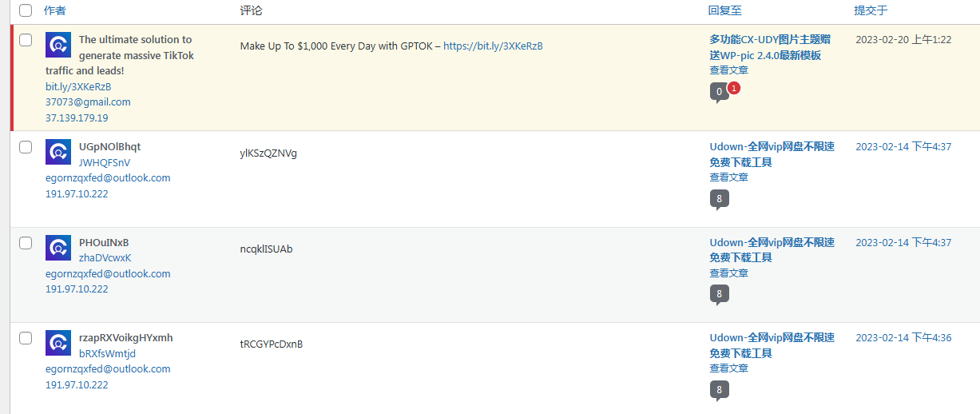Sort by the 回复至 column header
This screenshot has width=980, height=414.
724,10
